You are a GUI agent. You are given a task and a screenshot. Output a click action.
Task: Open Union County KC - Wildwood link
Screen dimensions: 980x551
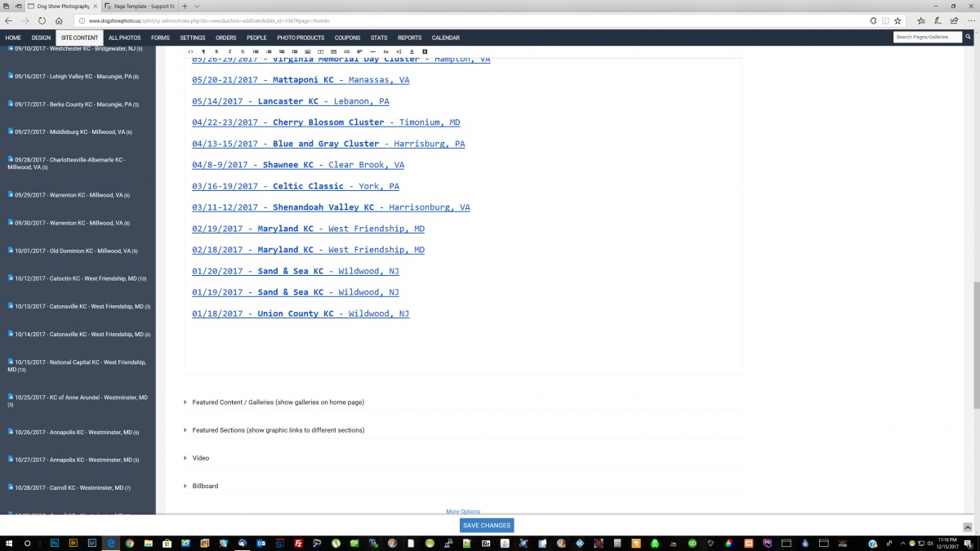pyautogui.click(x=301, y=313)
